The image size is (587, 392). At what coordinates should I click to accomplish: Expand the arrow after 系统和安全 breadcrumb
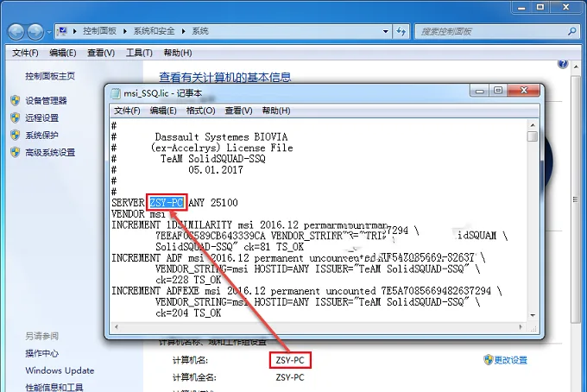point(183,31)
